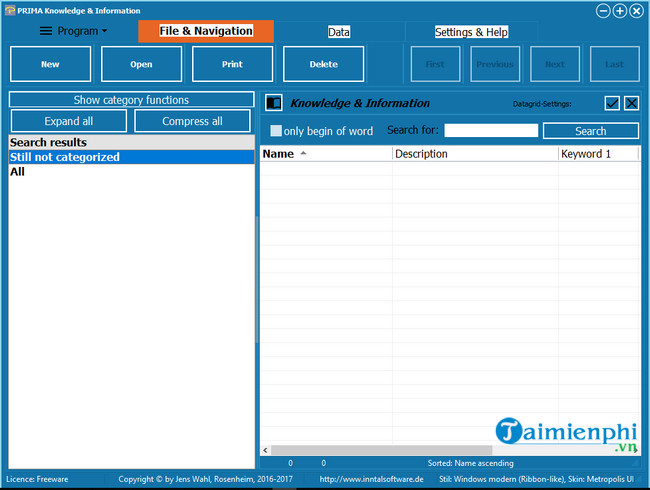Click the PRIMA app icon in title bar
This screenshot has height=490, width=650.
click(x=9, y=10)
